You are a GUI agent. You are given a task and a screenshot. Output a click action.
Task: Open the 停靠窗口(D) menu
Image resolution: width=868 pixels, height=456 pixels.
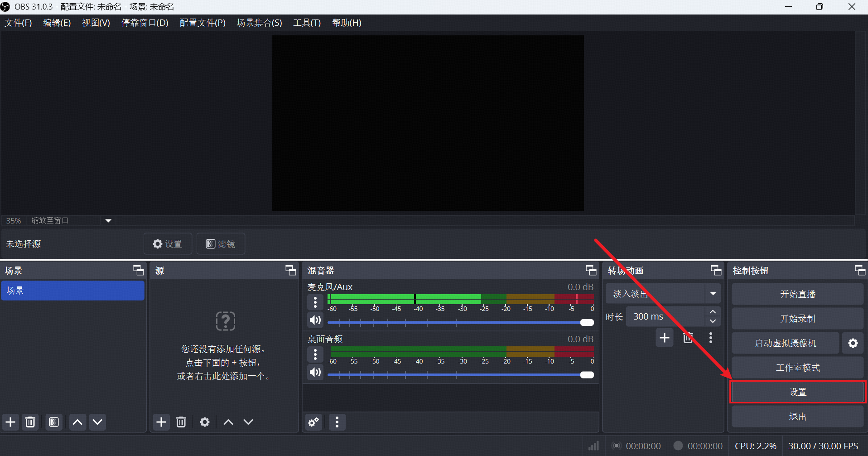tap(145, 23)
